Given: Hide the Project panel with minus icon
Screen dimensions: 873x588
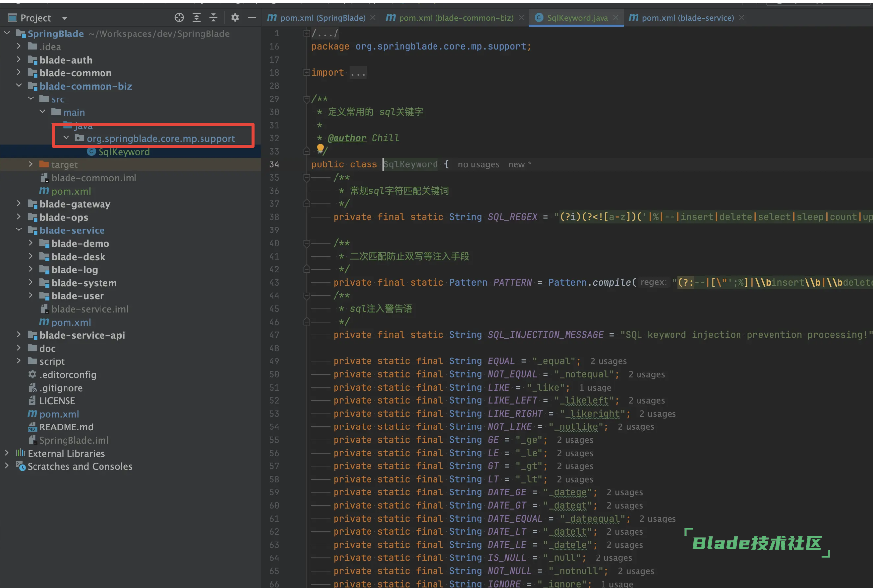Looking at the screenshot, I should click(252, 18).
